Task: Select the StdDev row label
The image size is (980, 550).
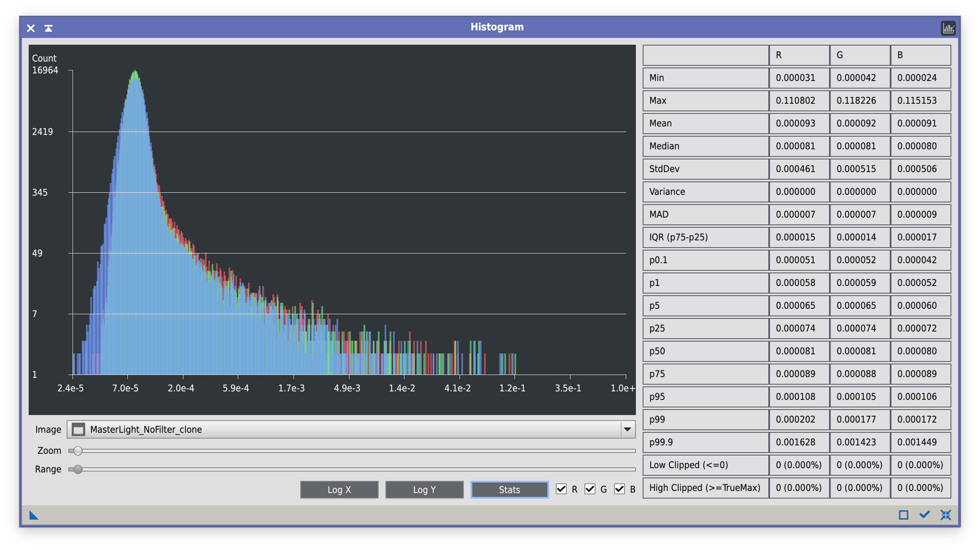Action: 705,169
